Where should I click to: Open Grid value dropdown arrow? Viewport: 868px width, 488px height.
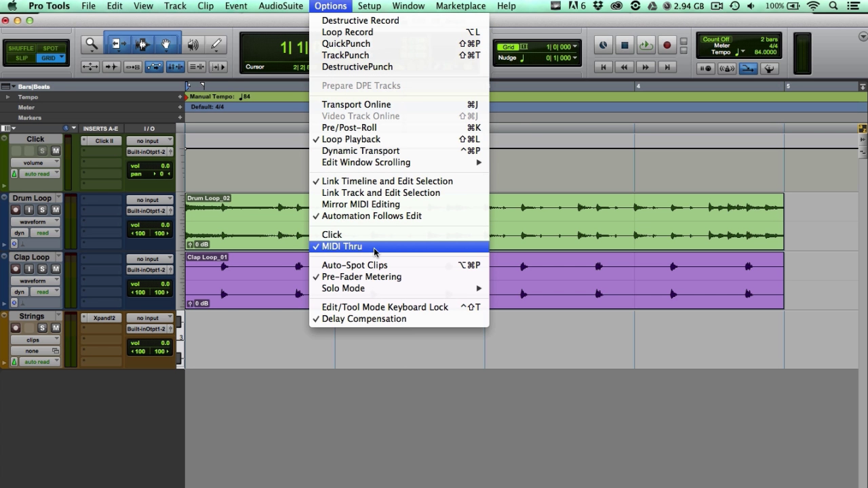(x=575, y=47)
